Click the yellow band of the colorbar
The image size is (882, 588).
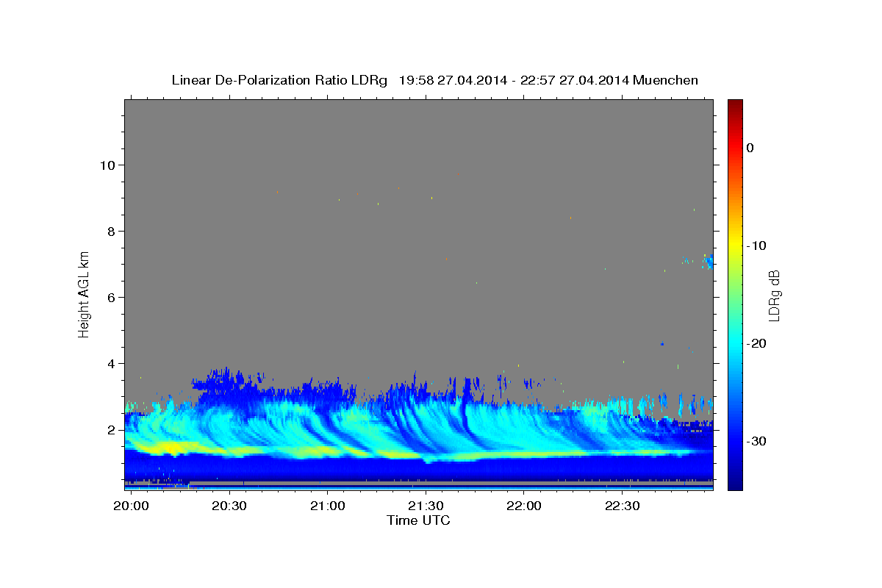coord(735,243)
